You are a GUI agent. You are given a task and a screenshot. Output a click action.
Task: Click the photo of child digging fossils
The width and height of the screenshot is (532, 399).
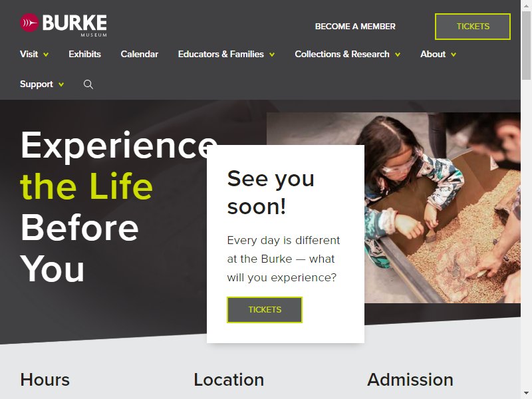pos(442,207)
